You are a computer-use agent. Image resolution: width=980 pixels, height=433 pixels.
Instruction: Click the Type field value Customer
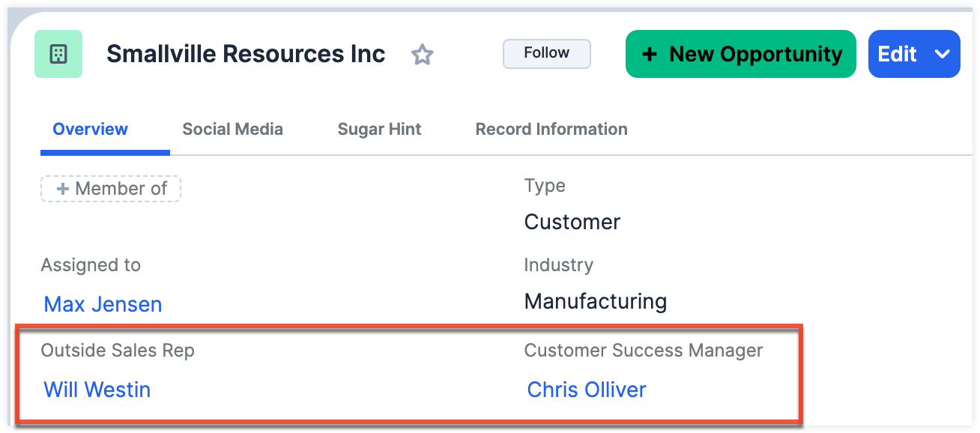(572, 222)
